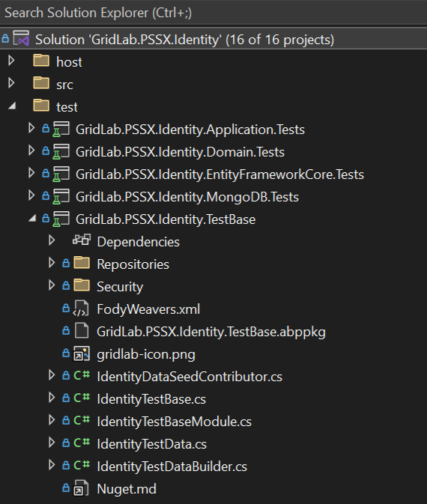Click the FodyWeavers.xml file icon
Image resolution: width=427 pixels, height=504 pixels.
pyautogui.click(x=81, y=309)
